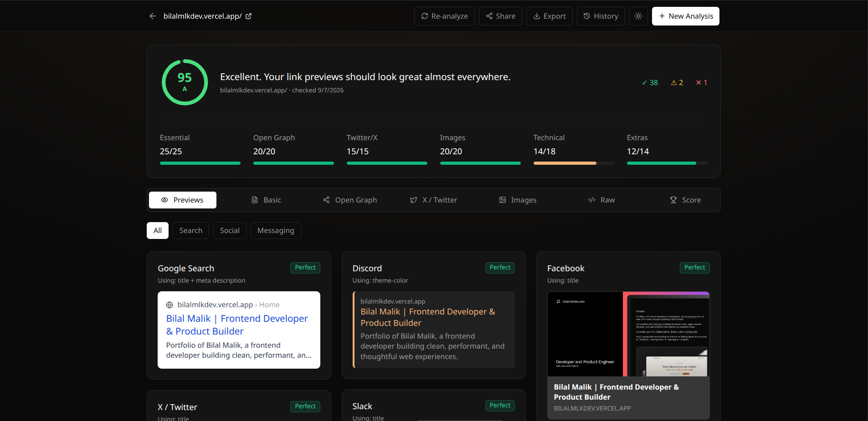
Task: Click the back arrow icon
Action: (153, 16)
